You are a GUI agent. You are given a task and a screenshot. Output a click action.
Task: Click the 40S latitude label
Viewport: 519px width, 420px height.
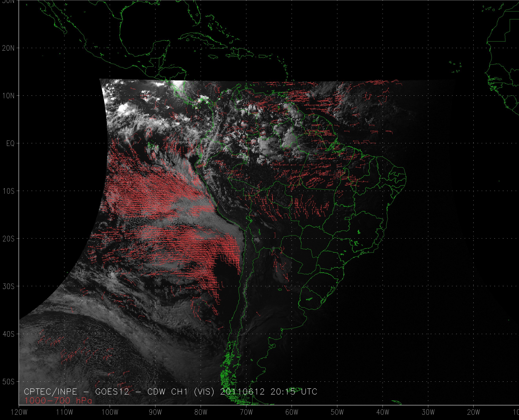[8, 334]
